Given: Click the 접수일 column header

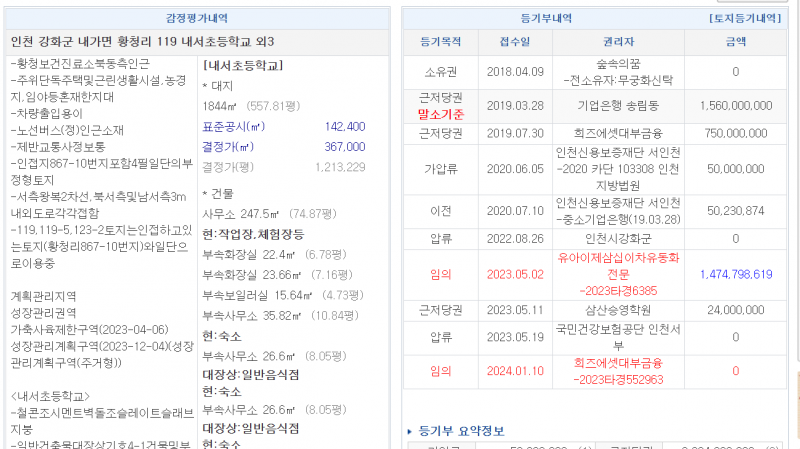Looking at the screenshot, I should pyautogui.click(x=515, y=42).
